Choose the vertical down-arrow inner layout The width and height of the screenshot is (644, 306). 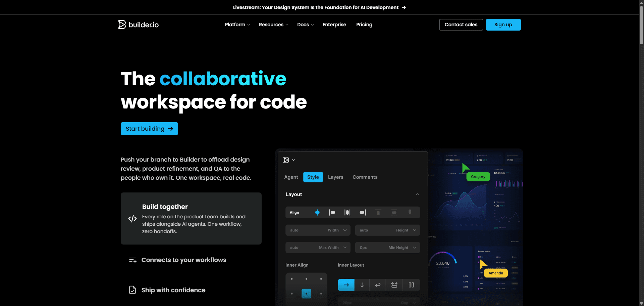coord(362,285)
